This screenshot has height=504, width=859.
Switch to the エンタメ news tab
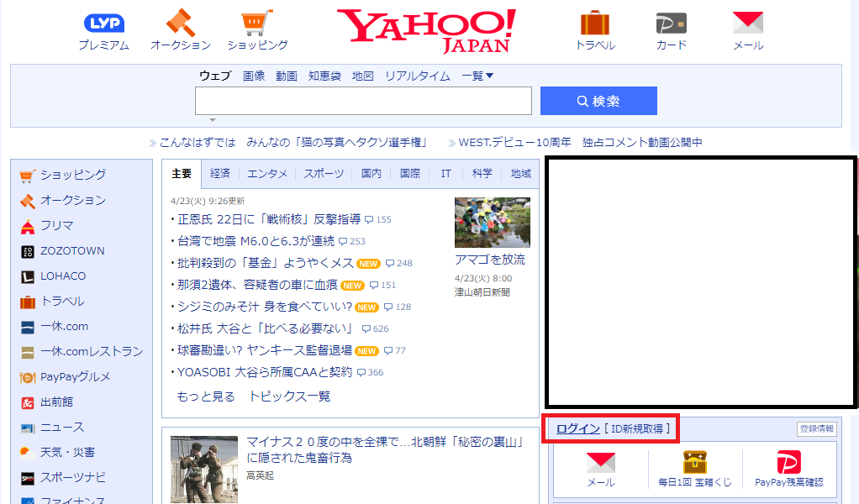pos(266,174)
